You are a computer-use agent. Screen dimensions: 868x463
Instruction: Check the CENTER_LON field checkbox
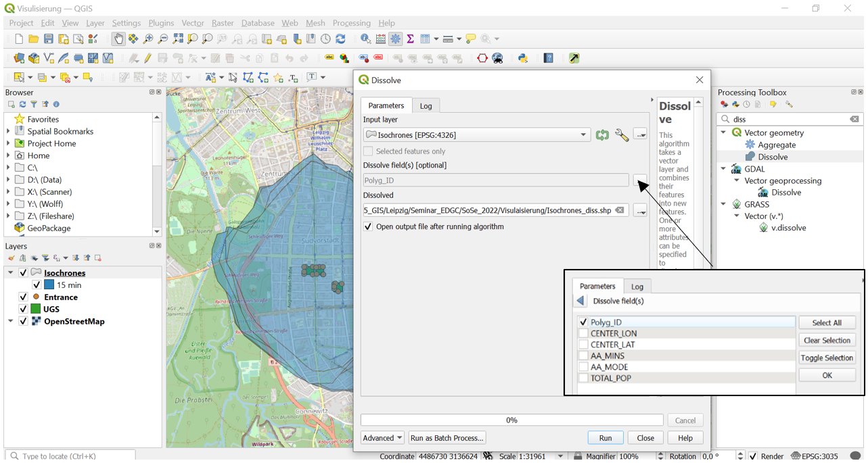point(584,334)
